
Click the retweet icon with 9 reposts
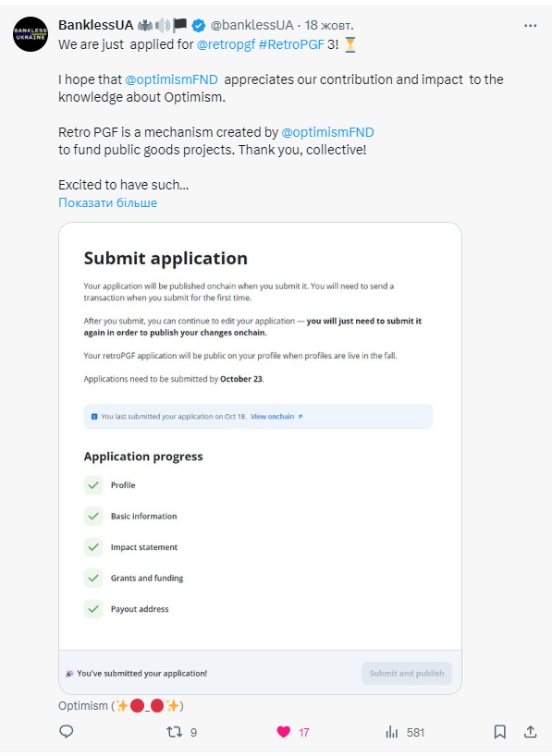click(174, 732)
